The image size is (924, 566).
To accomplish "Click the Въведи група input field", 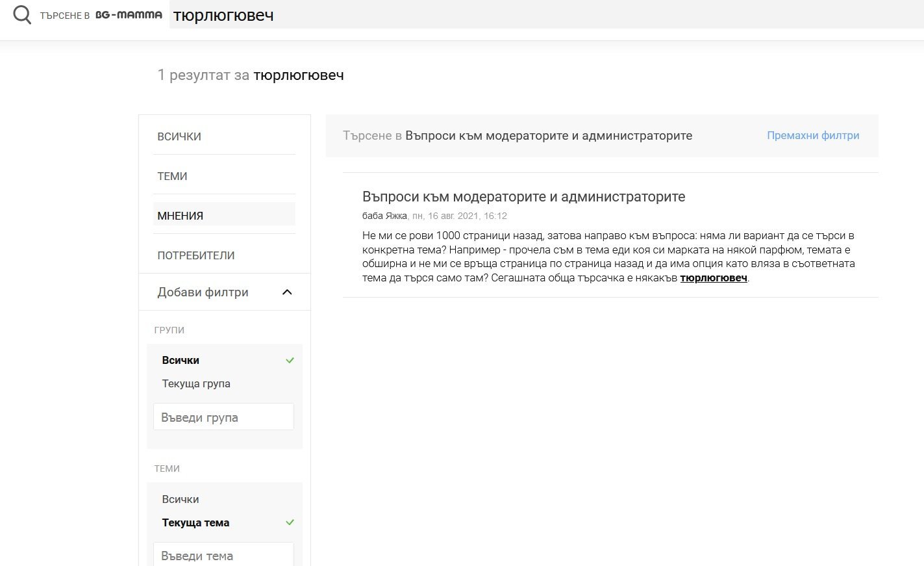I will pos(223,417).
